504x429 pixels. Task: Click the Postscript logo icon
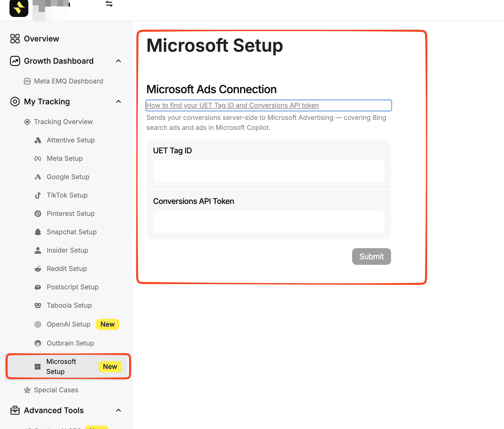tap(38, 287)
